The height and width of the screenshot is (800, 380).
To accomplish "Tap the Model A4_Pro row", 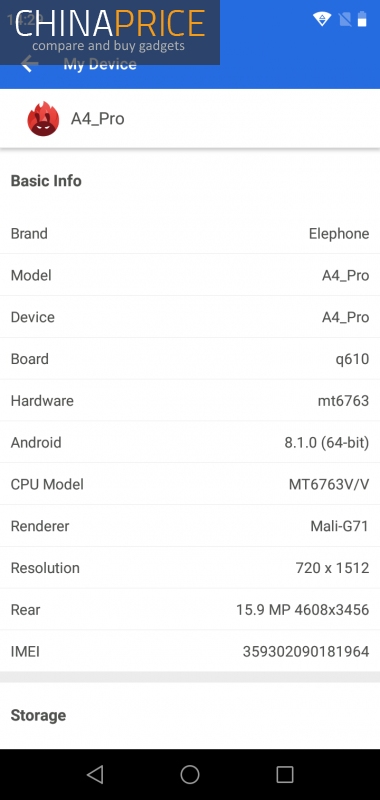I will 190,276.
